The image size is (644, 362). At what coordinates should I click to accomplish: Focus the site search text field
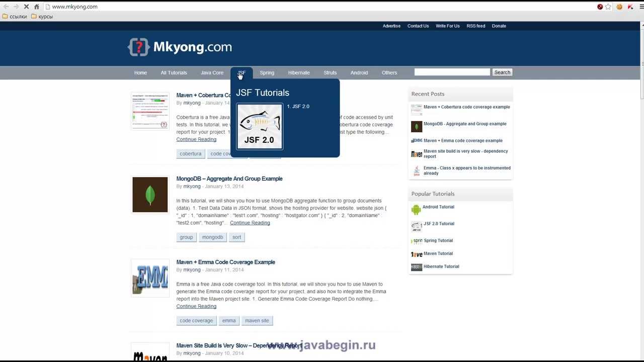point(452,72)
